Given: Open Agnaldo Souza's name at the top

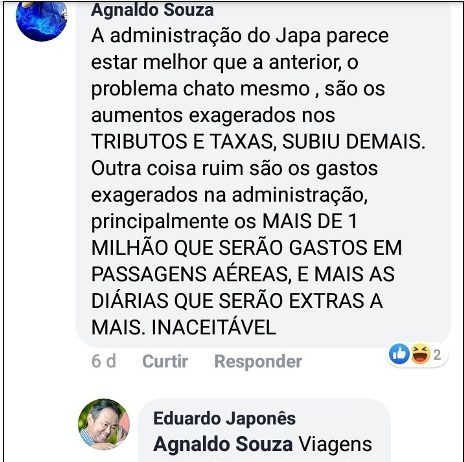Looking at the screenshot, I should 152,10.
